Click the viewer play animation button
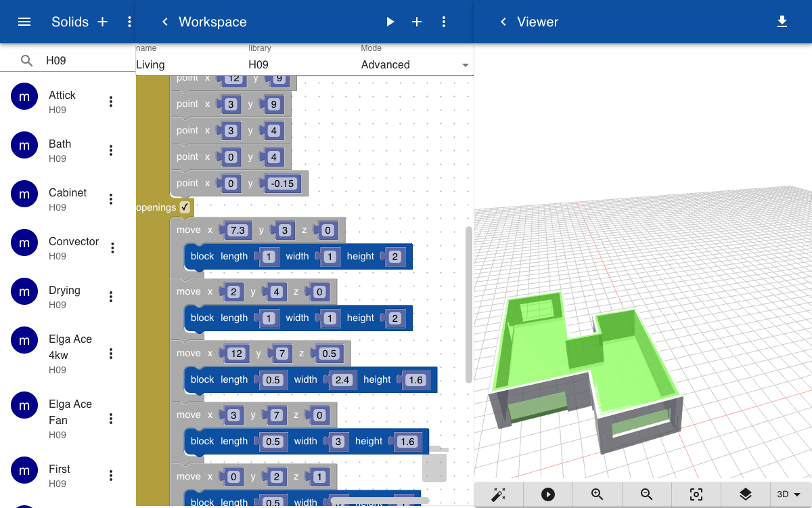The image size is (812, 508). 548,494
